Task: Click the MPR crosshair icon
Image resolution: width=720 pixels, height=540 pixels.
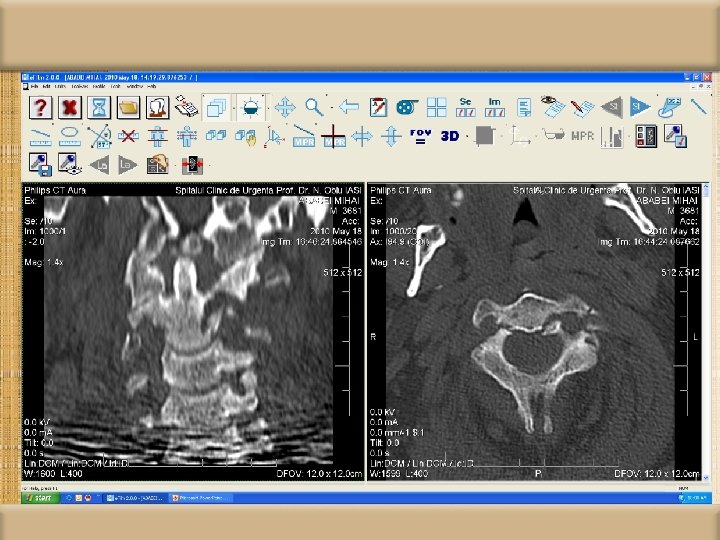Action: pos(333,136)
